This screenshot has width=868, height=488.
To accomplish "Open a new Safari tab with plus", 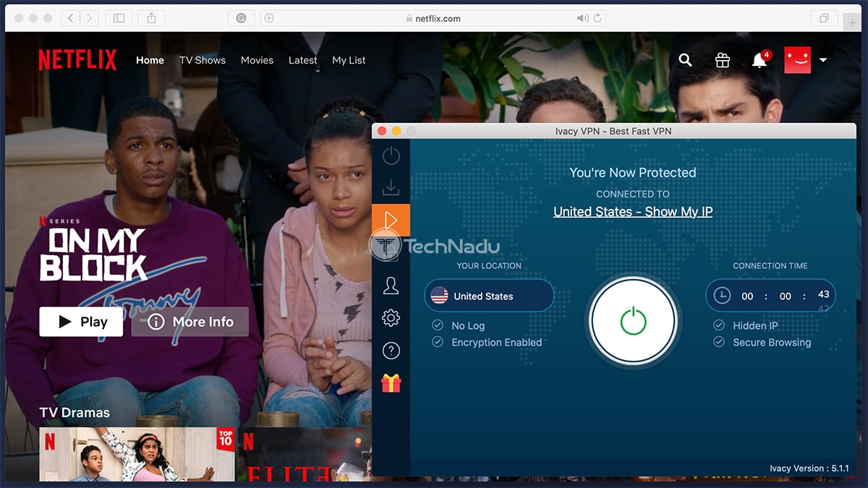I will coord(853,22).
